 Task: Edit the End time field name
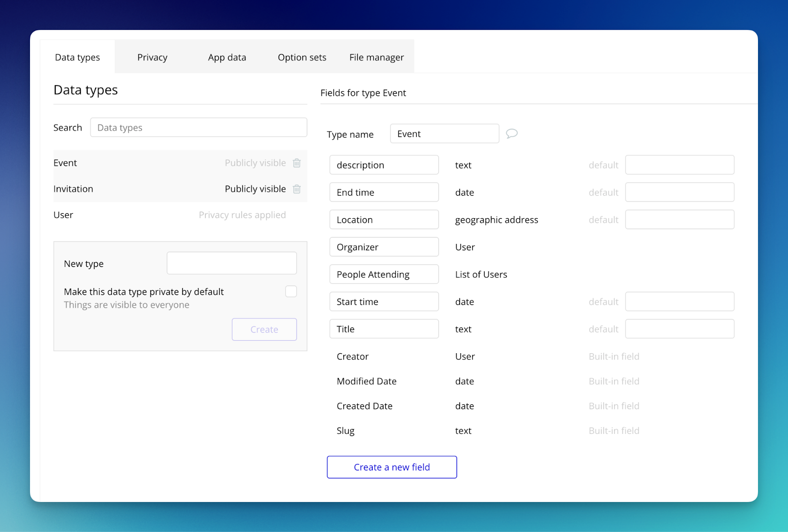(x=384, y=192)
